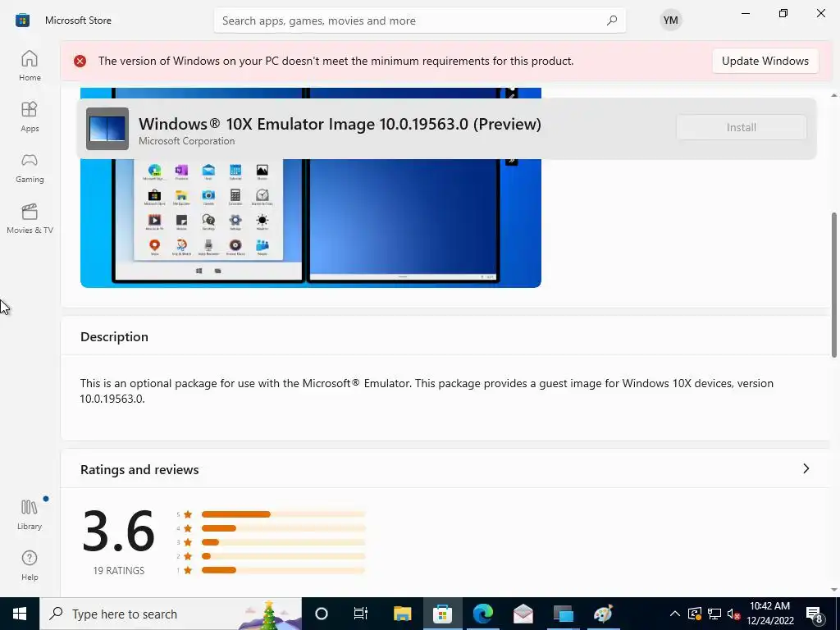
Task: Open the Home section in the sidebar
Action: pos(30,66)
